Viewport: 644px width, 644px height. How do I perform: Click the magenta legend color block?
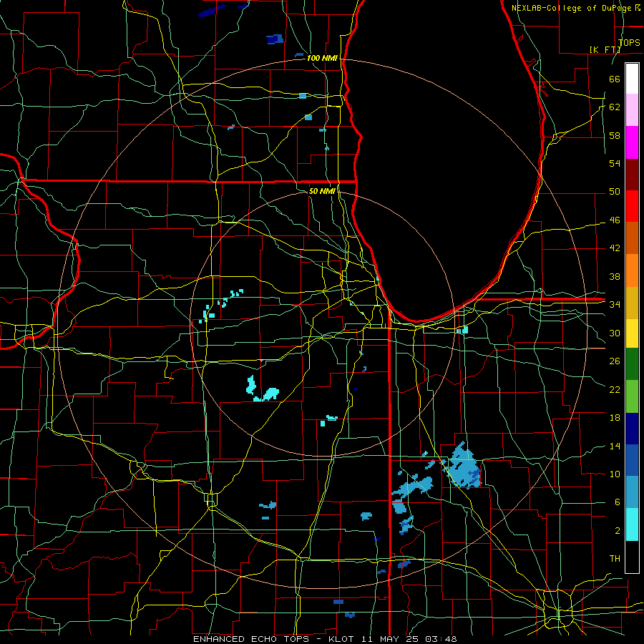tap(632, 142)
